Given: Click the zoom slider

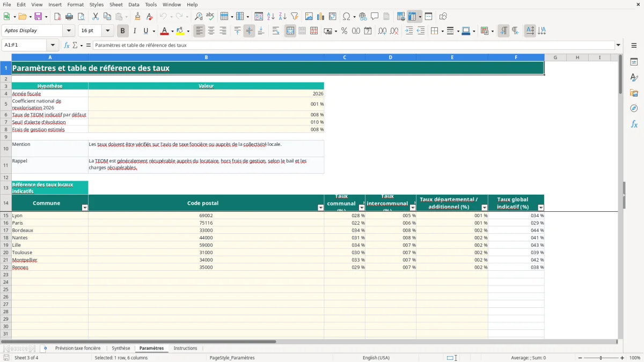Looking at the screenshot, I should (601, 358).
